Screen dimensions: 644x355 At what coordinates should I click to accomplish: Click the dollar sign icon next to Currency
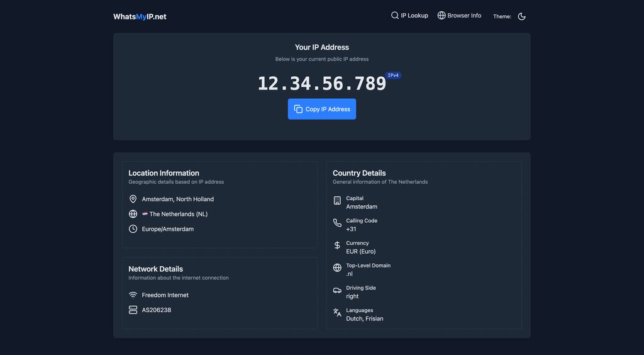[337, 245]
